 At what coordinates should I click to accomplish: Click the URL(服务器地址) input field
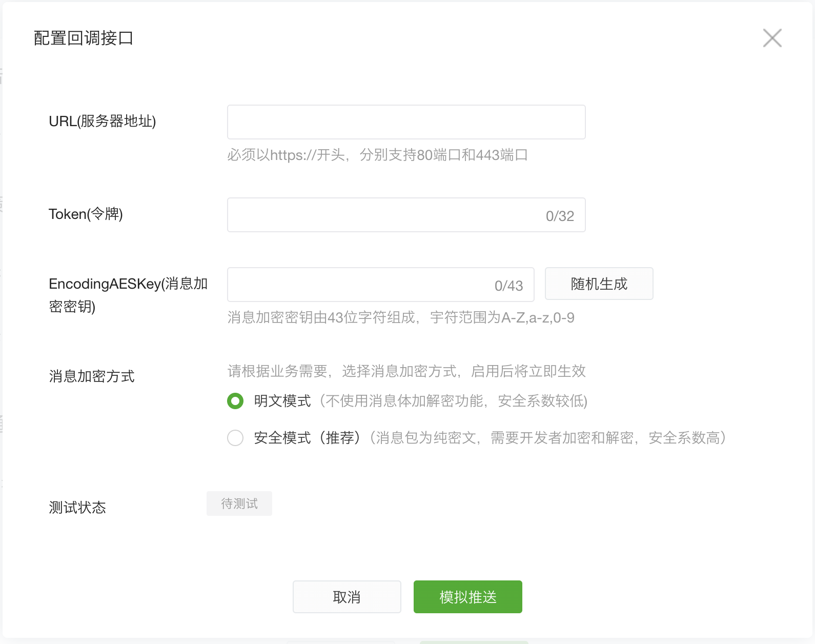pyautogui.click(x=406, y=122)
